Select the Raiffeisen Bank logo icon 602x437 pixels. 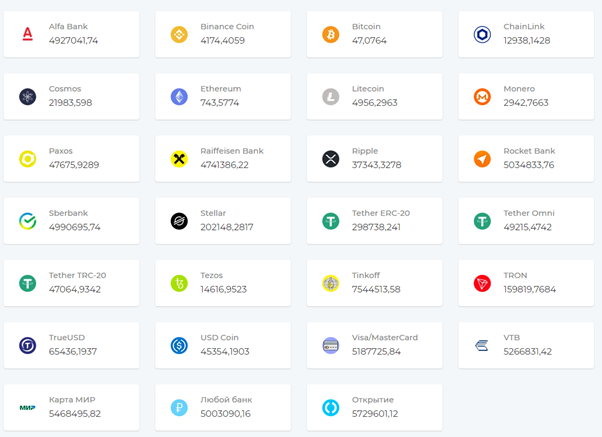[x=179, y=159]
